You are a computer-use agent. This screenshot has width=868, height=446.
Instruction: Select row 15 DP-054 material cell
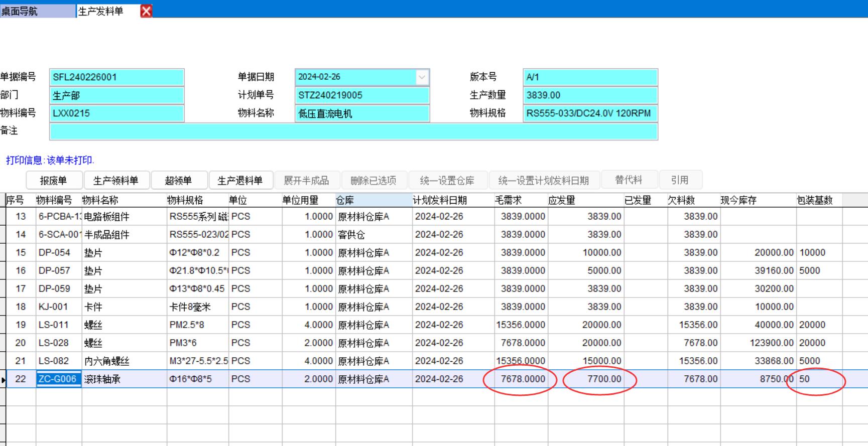click(x=58, y=253)
